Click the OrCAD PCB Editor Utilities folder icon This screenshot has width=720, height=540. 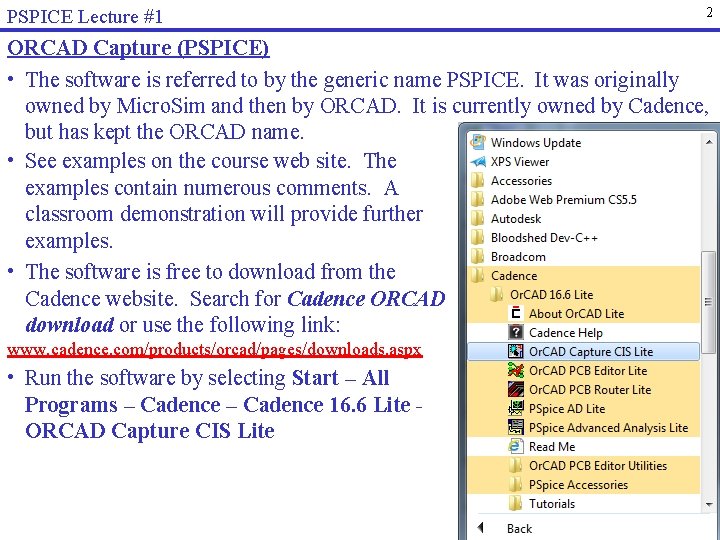(x=515, y=465)
